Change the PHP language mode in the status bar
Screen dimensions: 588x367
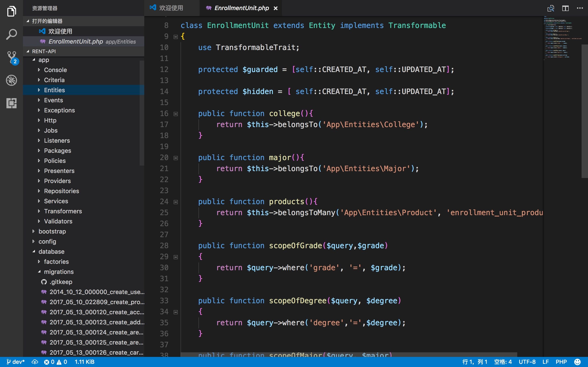[x=561, y=362]
